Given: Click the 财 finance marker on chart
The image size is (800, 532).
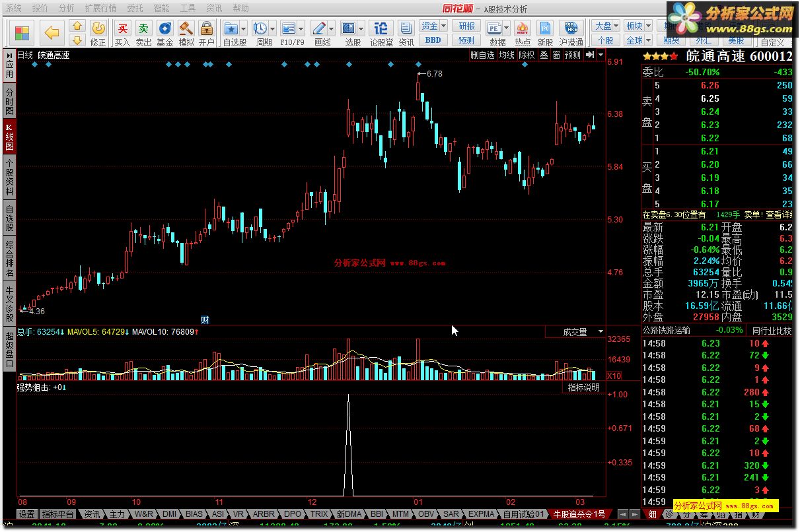Looking at the screenshot, I should tap(205, 320).
